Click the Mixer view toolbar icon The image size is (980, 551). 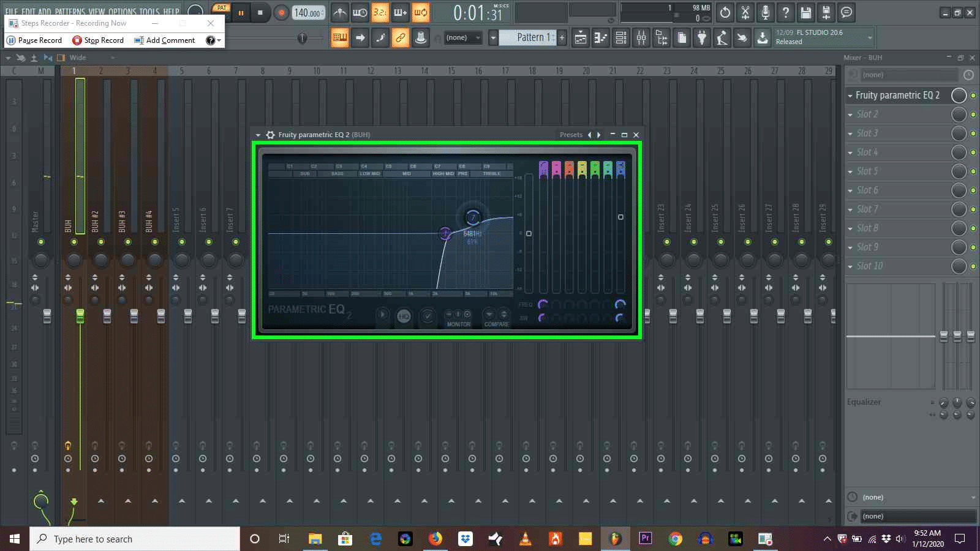click(641, 38)
